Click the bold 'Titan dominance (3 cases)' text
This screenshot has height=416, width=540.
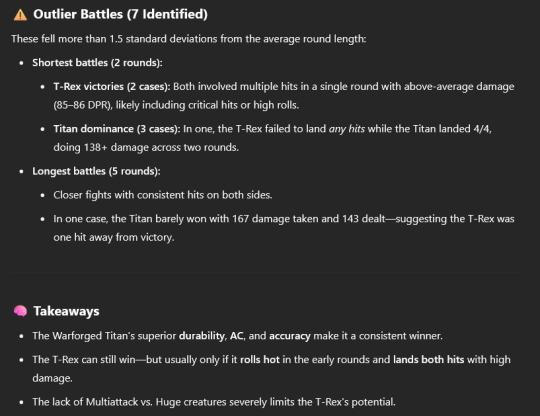coord(117,129)
